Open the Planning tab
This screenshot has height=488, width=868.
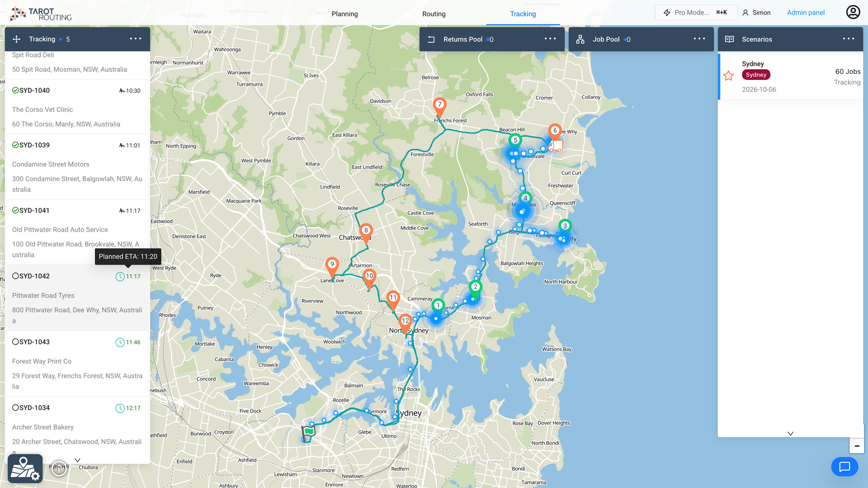344,14
